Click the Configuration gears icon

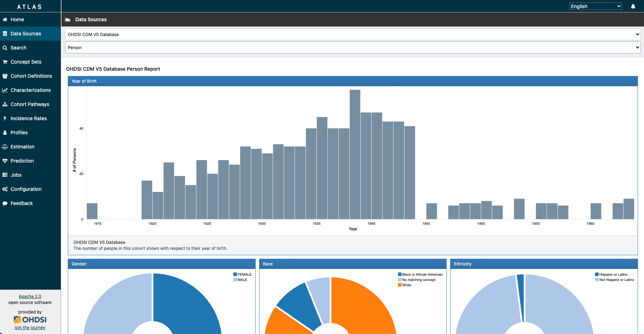5,189
